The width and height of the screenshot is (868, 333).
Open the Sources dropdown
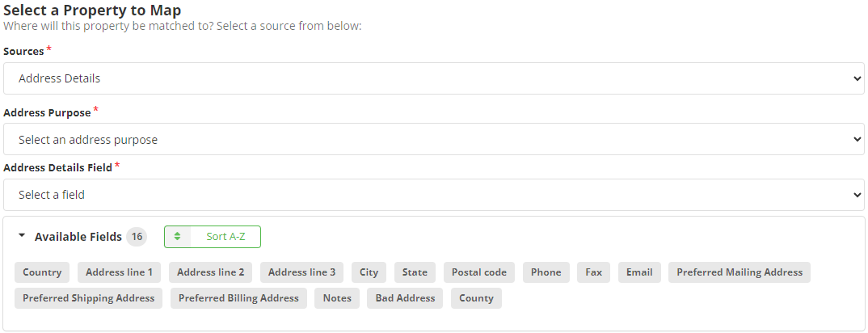pos(433,78)
